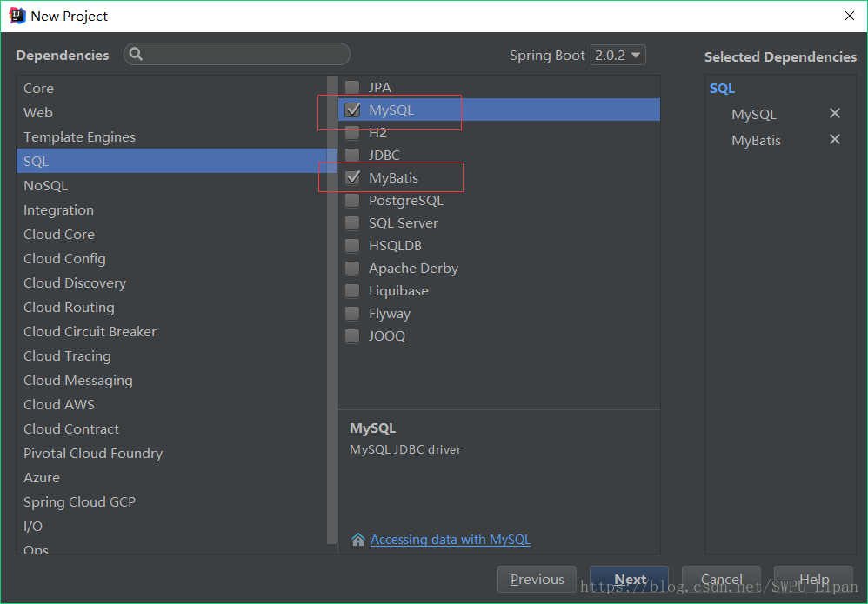The width and height of the screenshot is (868, 604).
Task: Open Template Engines category
Action: (171, 136)
